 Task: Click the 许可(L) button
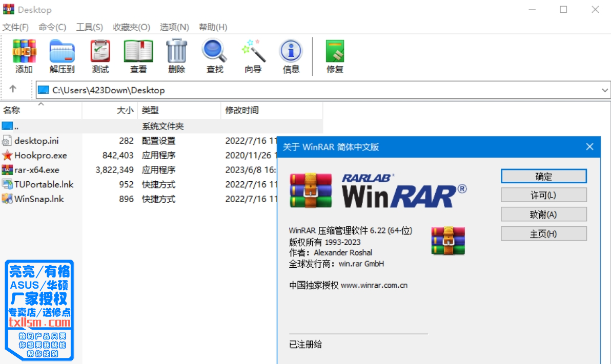[x=543, y=195]
